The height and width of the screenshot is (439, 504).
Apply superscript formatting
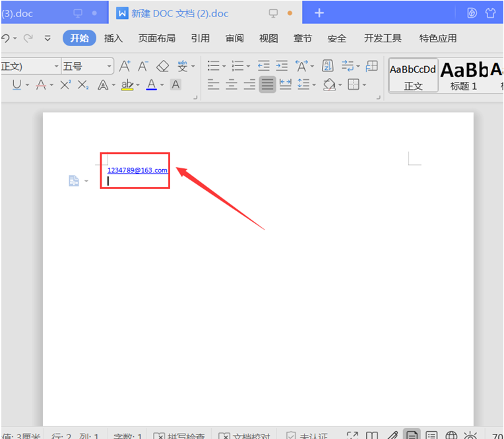(x=65, y=85)
